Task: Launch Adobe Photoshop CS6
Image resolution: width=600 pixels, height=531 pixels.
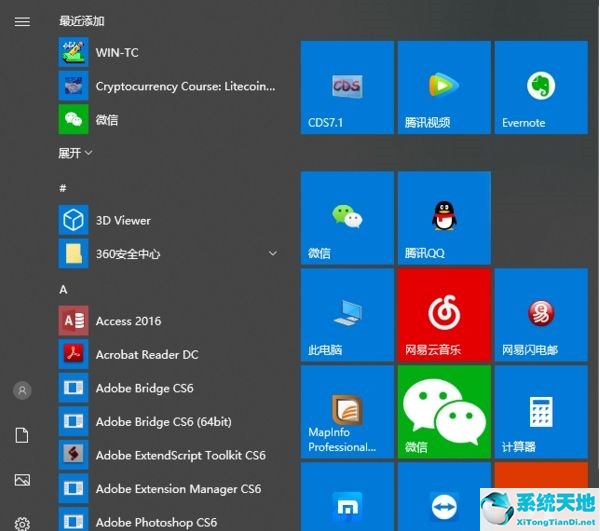Action: (168, 520)
